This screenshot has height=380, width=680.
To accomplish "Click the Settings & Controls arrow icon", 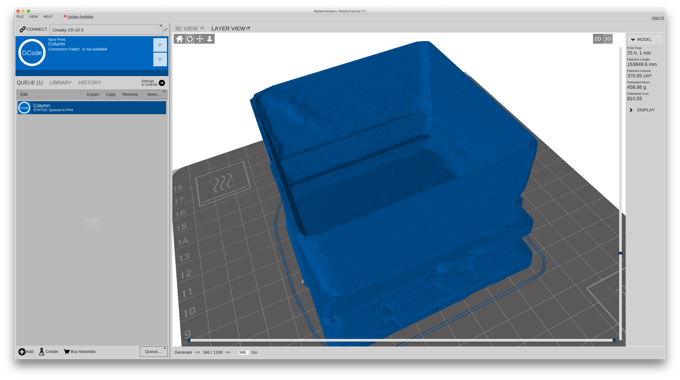I will click(162, 82).
